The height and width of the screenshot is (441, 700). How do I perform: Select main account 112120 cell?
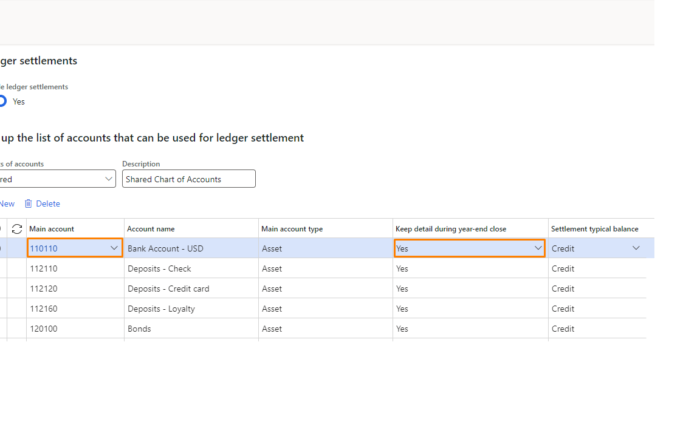pos(75,288)
